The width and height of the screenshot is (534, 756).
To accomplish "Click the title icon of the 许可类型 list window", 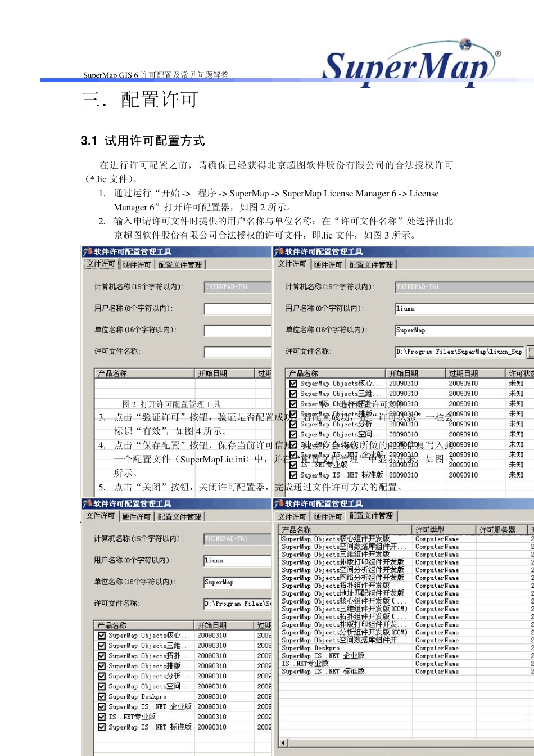I will pyautogui.click(x=279, y=503).
